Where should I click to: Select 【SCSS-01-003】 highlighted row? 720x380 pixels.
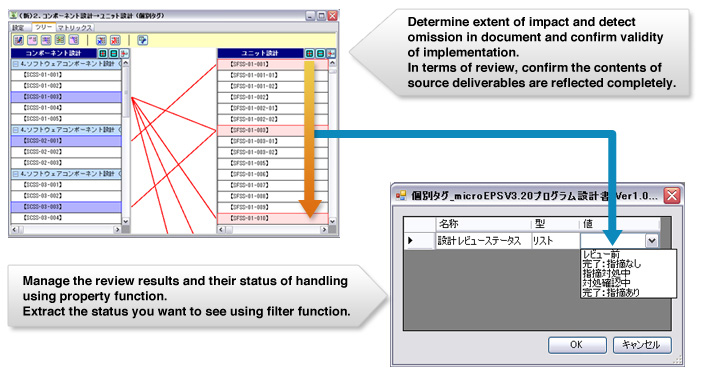pyautogui.click(x=66, y=97)
